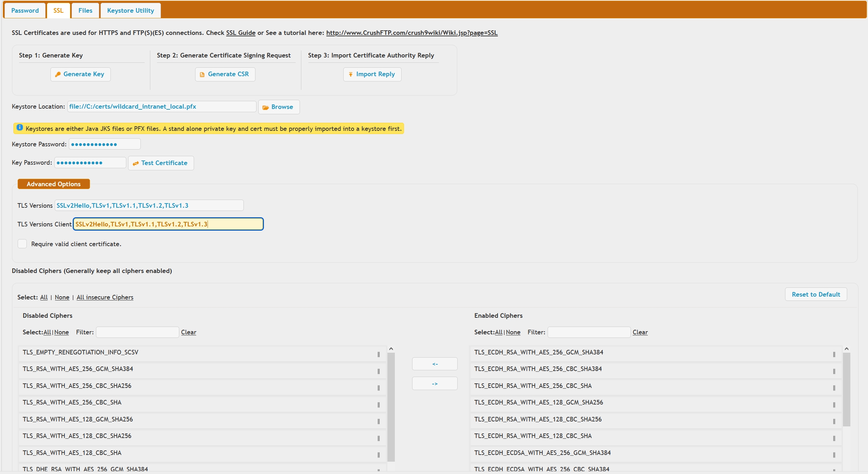Image resolution: width=868 pixels, height=474 pixels.
Task: Clear the Enabled Ciphers filter
Action: (x=640, y=332)
